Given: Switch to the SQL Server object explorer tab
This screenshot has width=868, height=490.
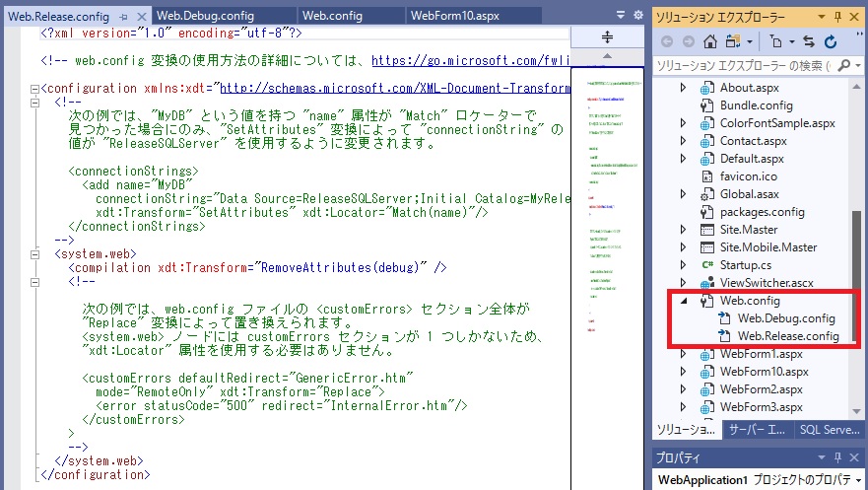Looking at the screenshot, I should pos(830,430).
